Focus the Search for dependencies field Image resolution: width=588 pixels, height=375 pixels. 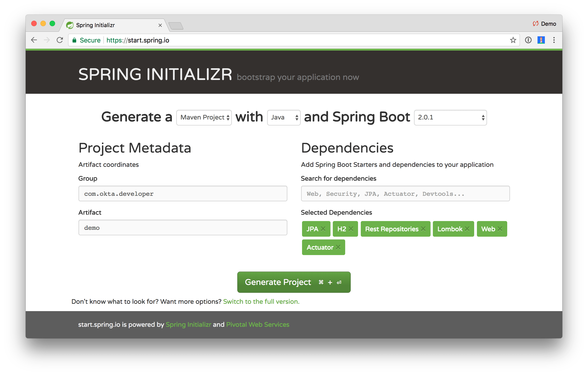pos(405,194)
